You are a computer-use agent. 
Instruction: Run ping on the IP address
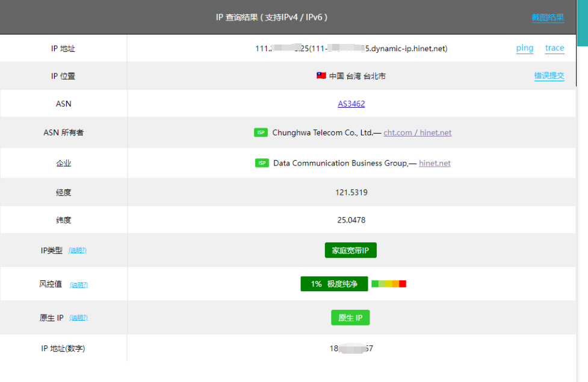(524, 48)
